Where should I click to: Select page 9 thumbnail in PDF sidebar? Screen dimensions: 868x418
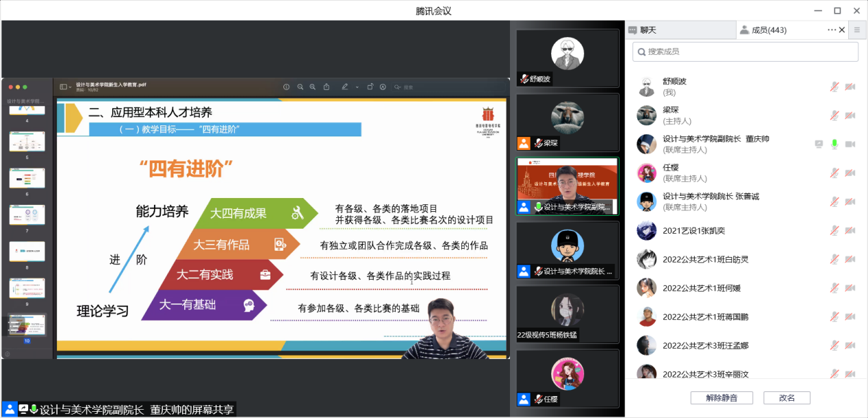(27, 288)
